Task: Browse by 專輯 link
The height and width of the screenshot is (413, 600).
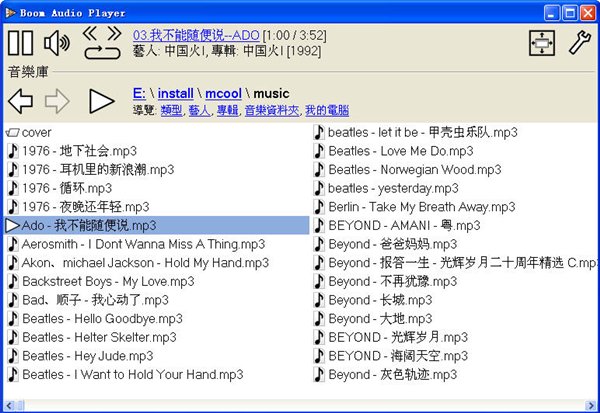Action: click(228, 111)
